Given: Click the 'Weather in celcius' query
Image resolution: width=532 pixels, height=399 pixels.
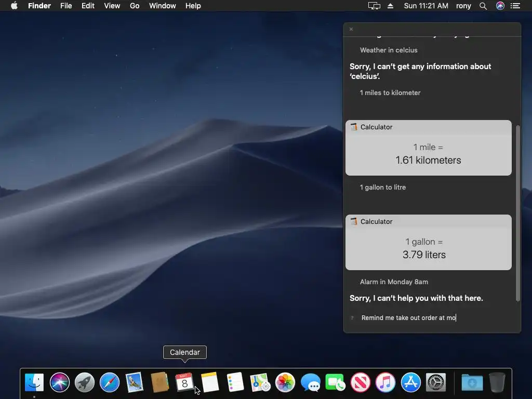Looking at the screenshot, I should tap(389, 50).
